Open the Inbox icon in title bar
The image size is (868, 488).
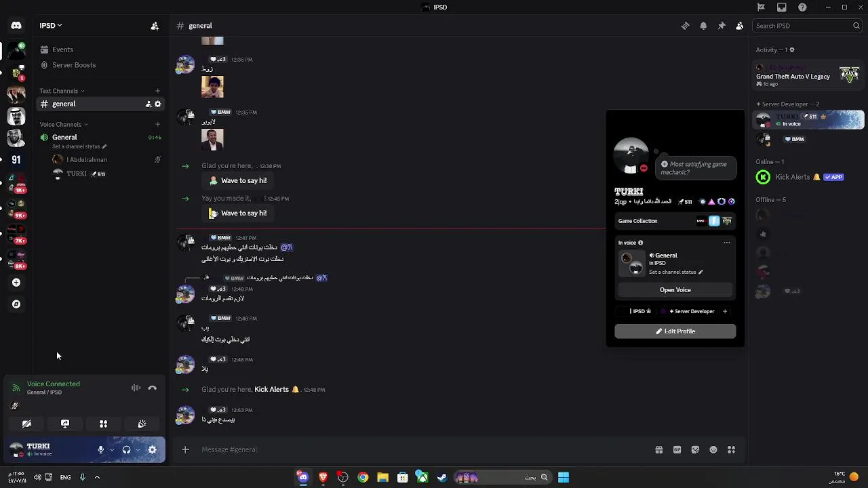(x=782, y=7)
